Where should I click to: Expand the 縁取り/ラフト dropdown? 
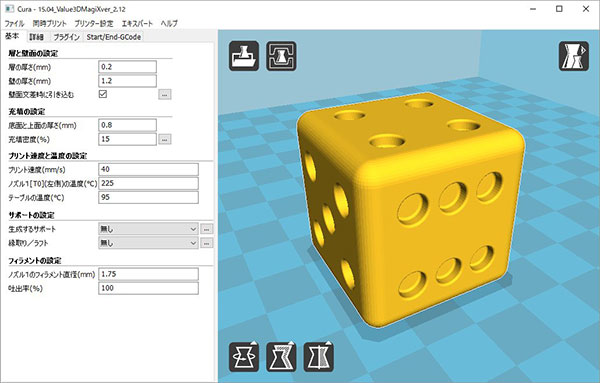pos(148,243)
